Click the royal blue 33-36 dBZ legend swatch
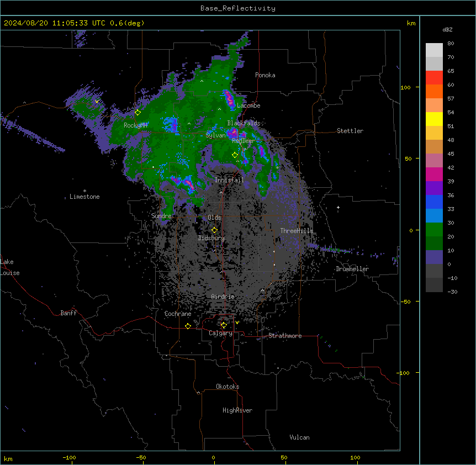The image size is (476, 465). point(434,202)
